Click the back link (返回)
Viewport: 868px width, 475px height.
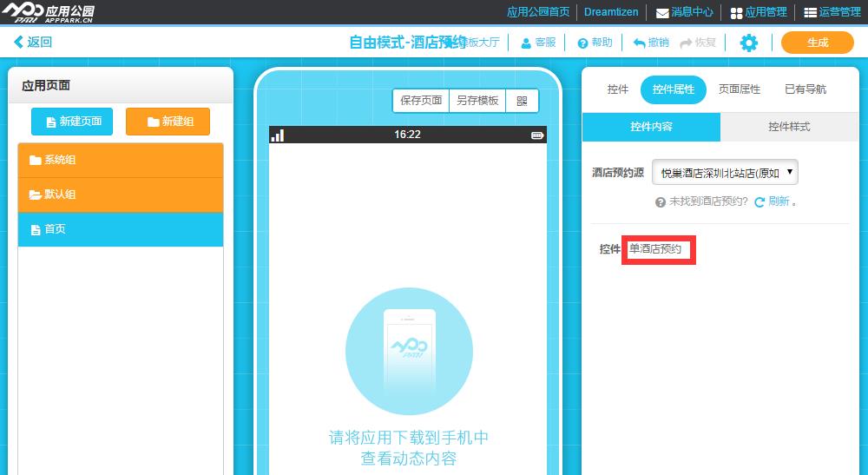click(33, 43)
